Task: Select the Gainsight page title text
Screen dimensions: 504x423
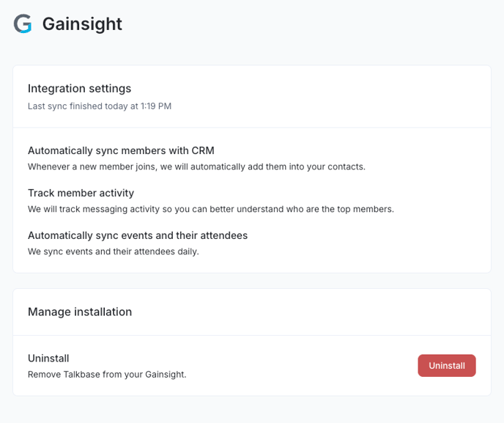Action: (82, 24)
